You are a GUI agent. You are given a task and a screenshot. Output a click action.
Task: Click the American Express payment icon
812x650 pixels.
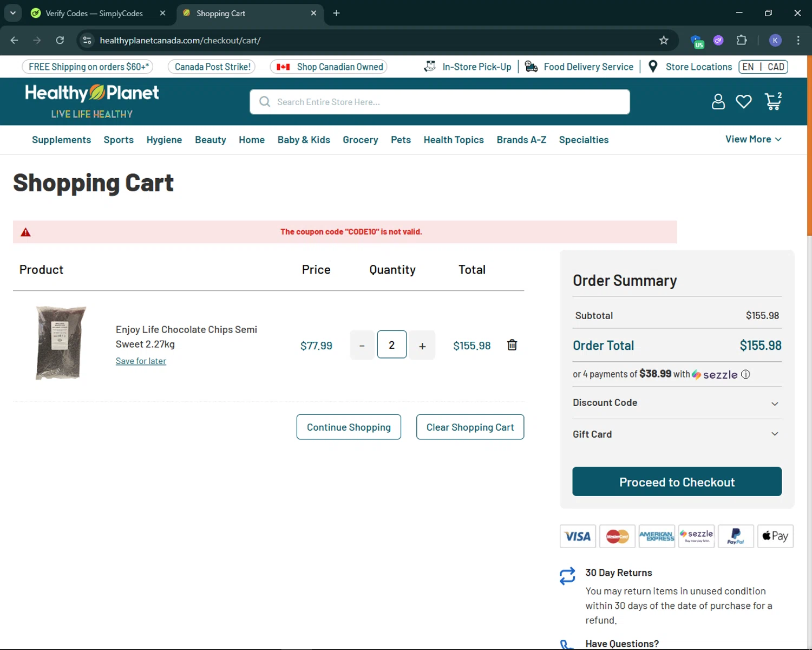pyautogui.click(x=657, y=536)
